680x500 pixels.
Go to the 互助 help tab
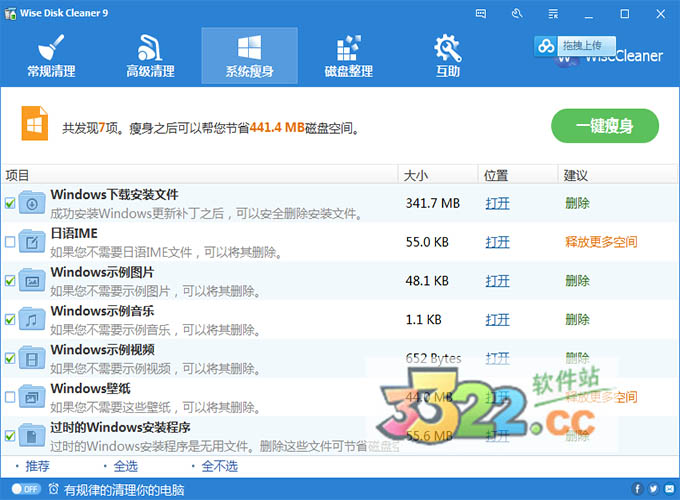(448, 56)
